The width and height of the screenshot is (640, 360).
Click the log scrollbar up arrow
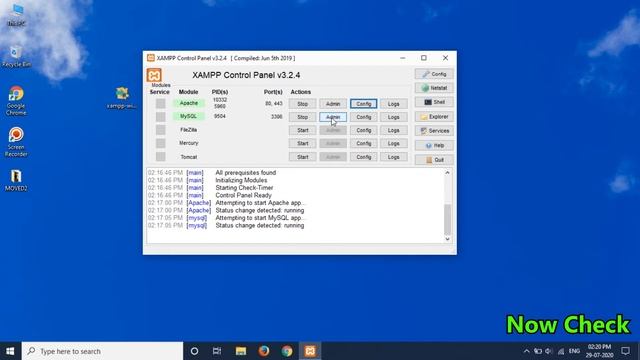(x=447, y=173)
